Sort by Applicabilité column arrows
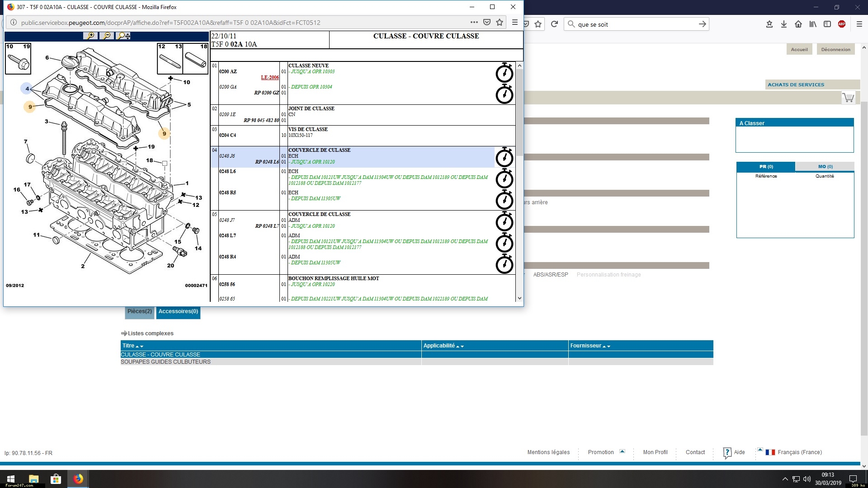 (460, 346)
